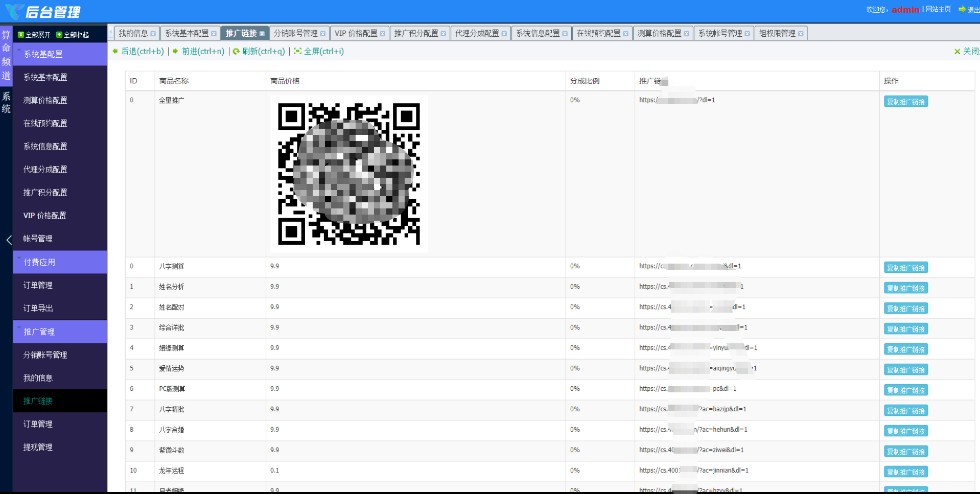Copy the promotion link for 龙年运程
Screen dimensions: 980x494
tap(906, 472)
